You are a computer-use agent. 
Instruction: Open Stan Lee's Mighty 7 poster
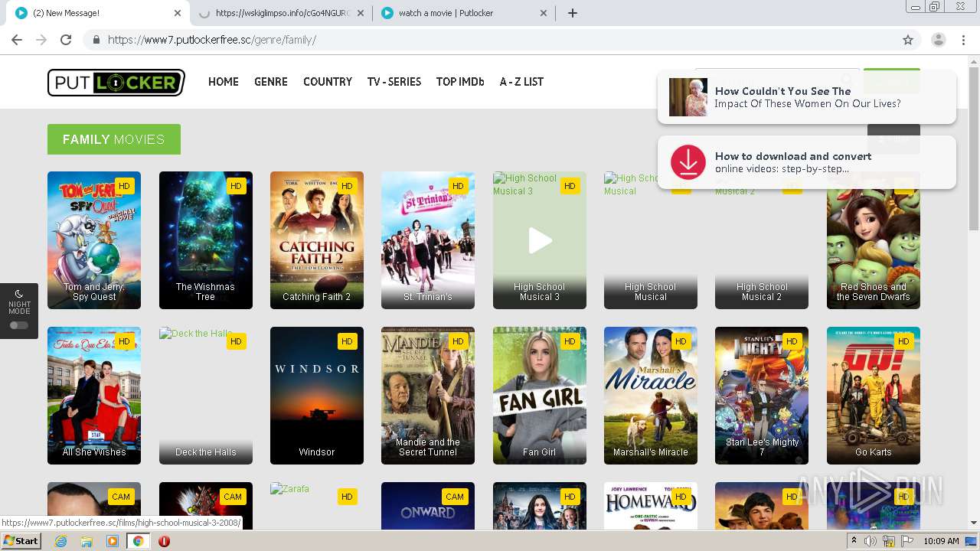(762, 396)
